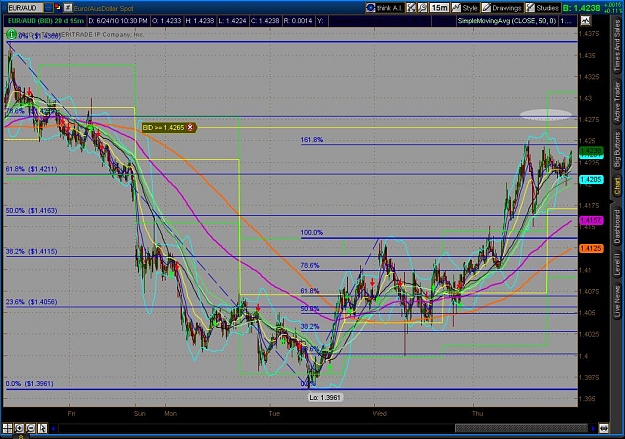Screen dimensions: 625x439
Task: Click the crossed tools icon beside think A.I.
Action: (411, 8)
